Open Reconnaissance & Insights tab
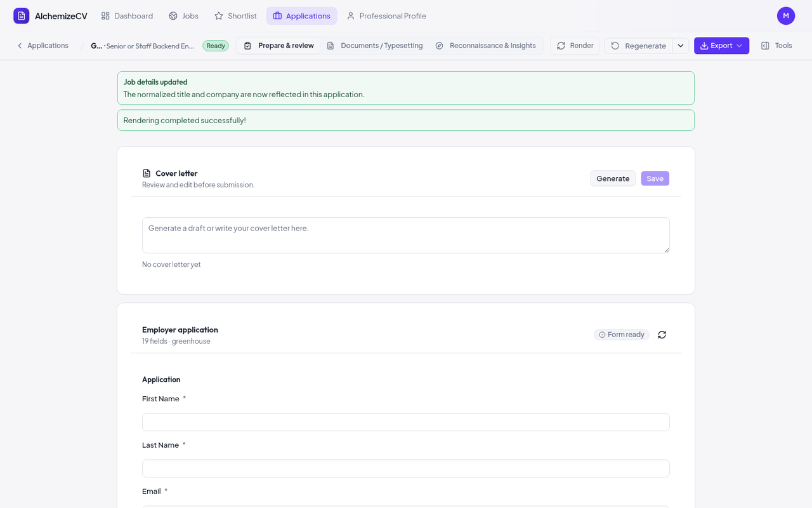This screenshot has height=508, width=812. pyautogui.click(x=486, y=46)
